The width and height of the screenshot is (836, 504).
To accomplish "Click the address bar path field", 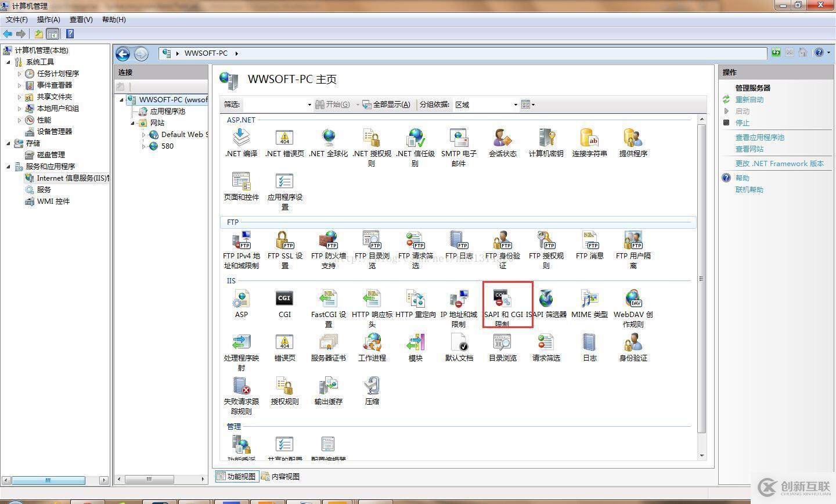I will [x=463, y=53].
